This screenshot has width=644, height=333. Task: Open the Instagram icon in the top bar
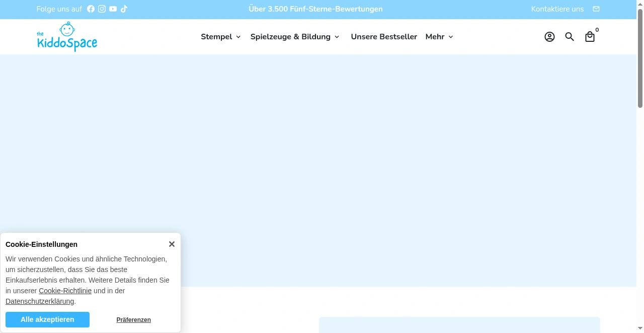tap(102, 9)
